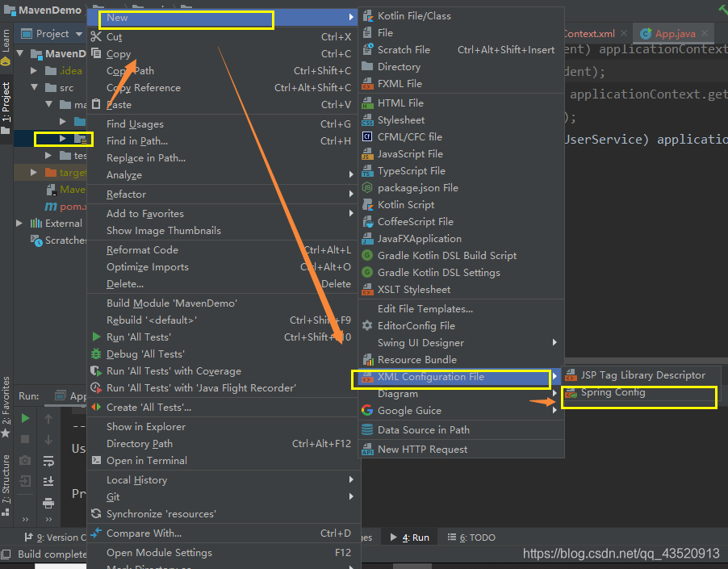
Task: Select Scratches node in tree
Action: pos(58,241)
